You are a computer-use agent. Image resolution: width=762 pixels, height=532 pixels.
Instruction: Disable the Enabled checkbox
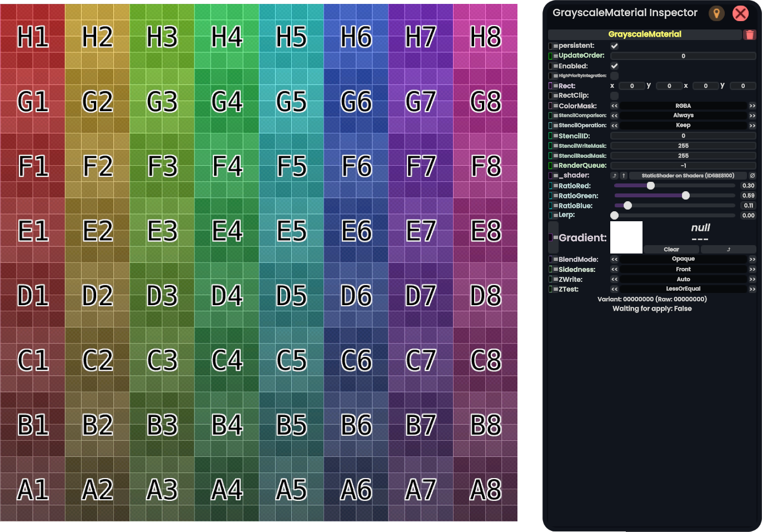coord(614,66)
